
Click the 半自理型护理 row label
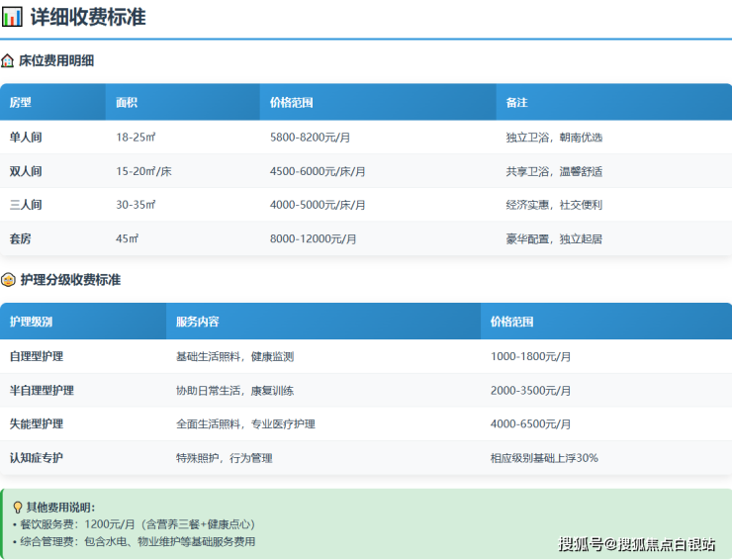click(x=42, y=390)
